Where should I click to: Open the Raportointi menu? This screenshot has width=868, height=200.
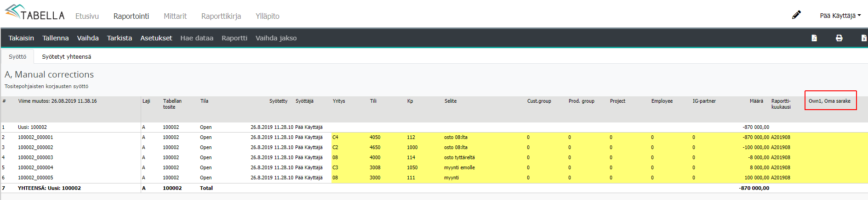[131, 16]
